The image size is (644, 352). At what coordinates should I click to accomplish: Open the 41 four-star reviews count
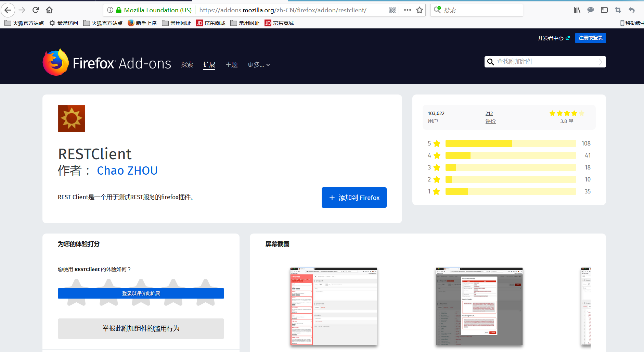(588, 155)
